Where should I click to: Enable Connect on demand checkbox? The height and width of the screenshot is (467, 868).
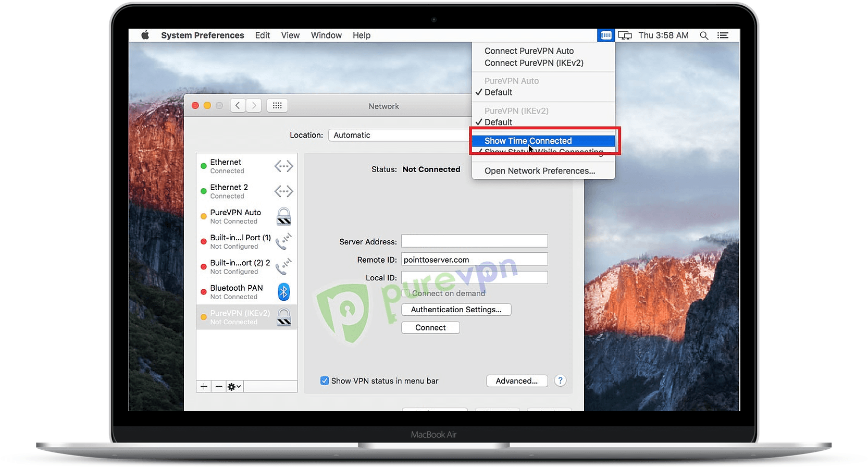click(406, 293)
